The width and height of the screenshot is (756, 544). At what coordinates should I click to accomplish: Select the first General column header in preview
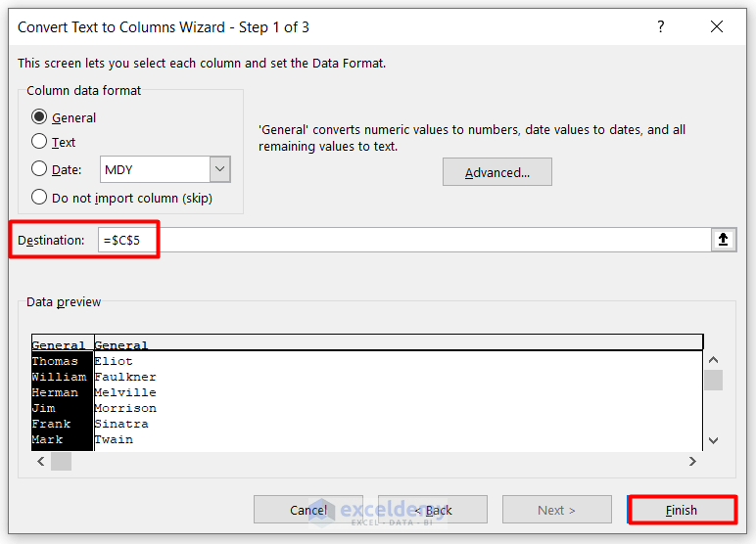coord(63,344)
